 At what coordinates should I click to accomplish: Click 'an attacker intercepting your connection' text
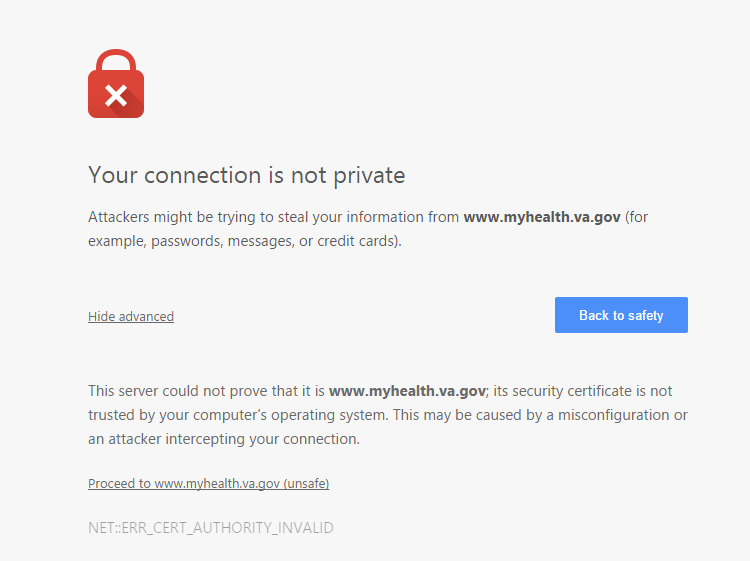[x=224, y=439]
